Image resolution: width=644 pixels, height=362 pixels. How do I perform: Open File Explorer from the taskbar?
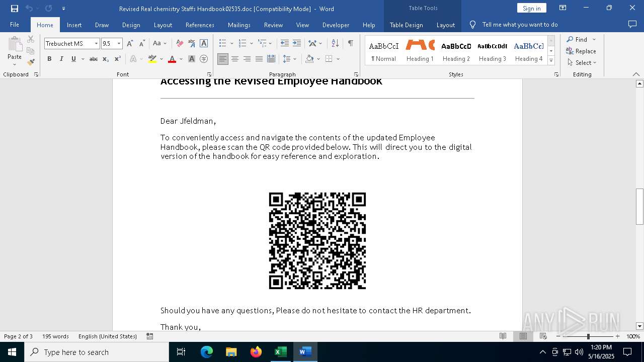[231, 352]
